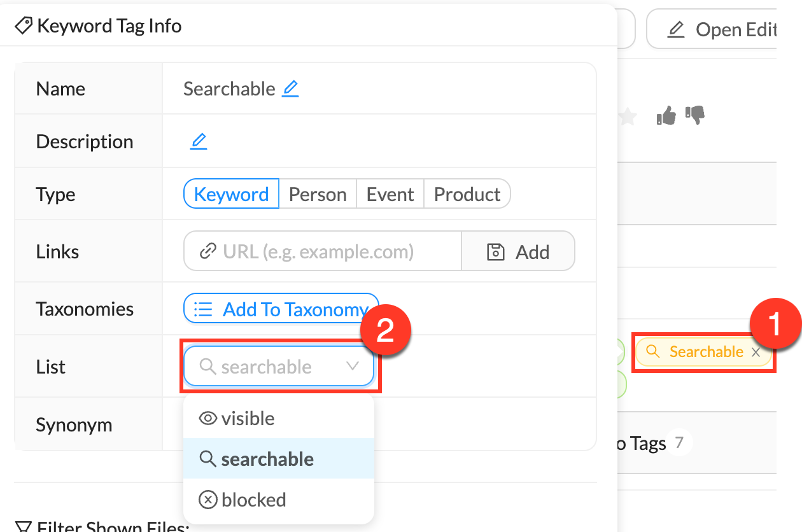Select the Event type option
This screenshot has width=802, height=532.
click(x=390, y=194)
